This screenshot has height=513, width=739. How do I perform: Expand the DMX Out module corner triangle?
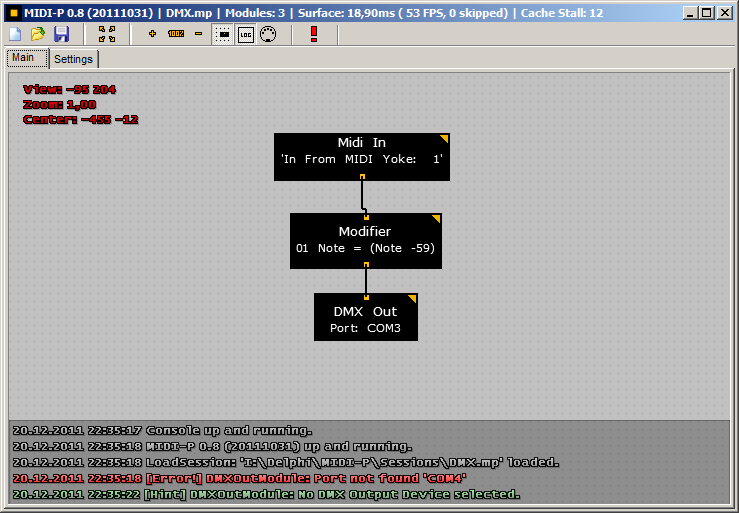[x=412, y=298]
